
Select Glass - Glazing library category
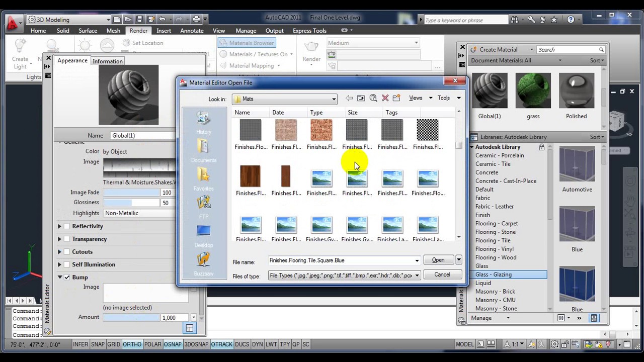pyautogui.click(x=511, y=275)
